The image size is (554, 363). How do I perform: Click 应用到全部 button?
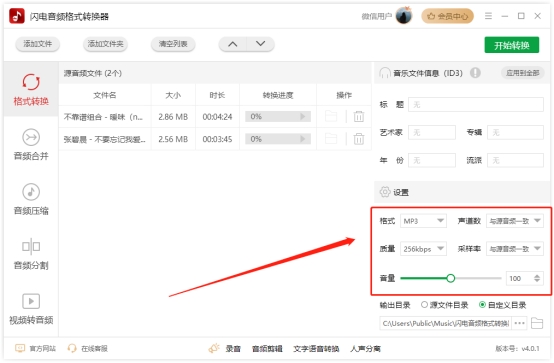pos(523,73)
